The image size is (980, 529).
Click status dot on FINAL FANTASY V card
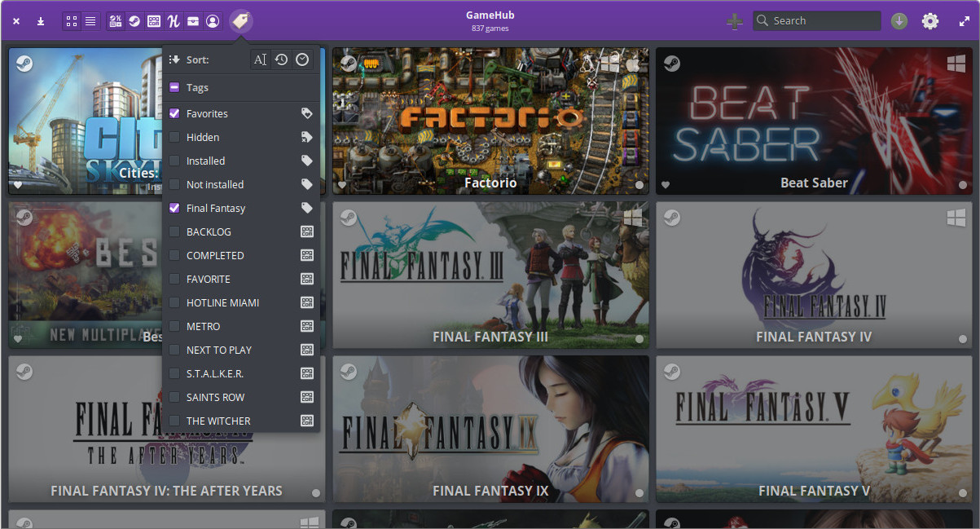click(963, 493)
